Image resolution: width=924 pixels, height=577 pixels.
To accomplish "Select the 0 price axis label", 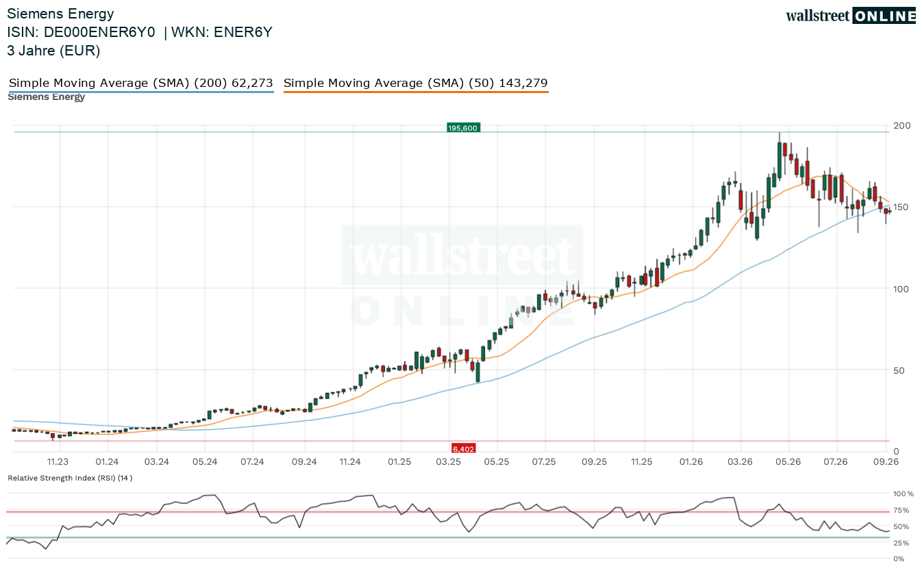I will [x=896, y=452].
